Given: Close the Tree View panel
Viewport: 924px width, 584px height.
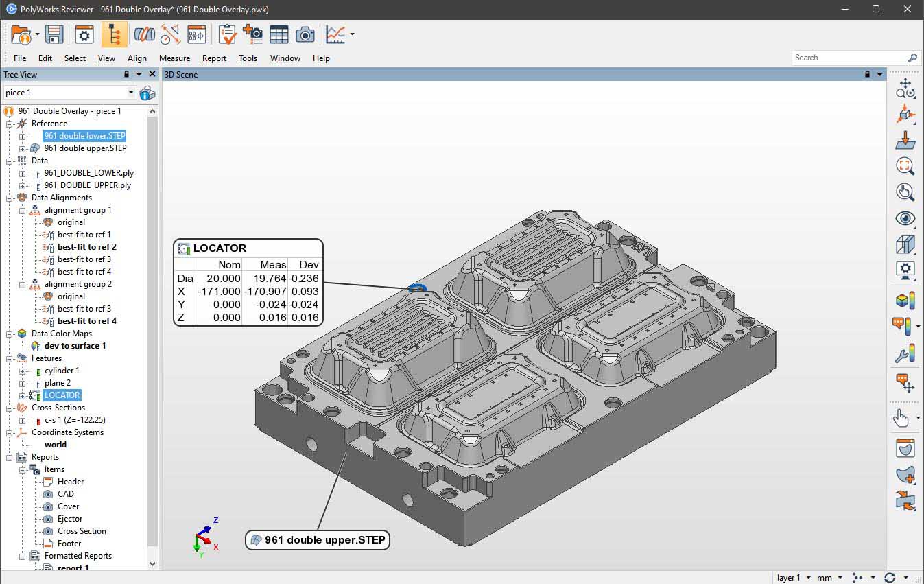Looking at the screenshot, I should [x=152, y=74].
